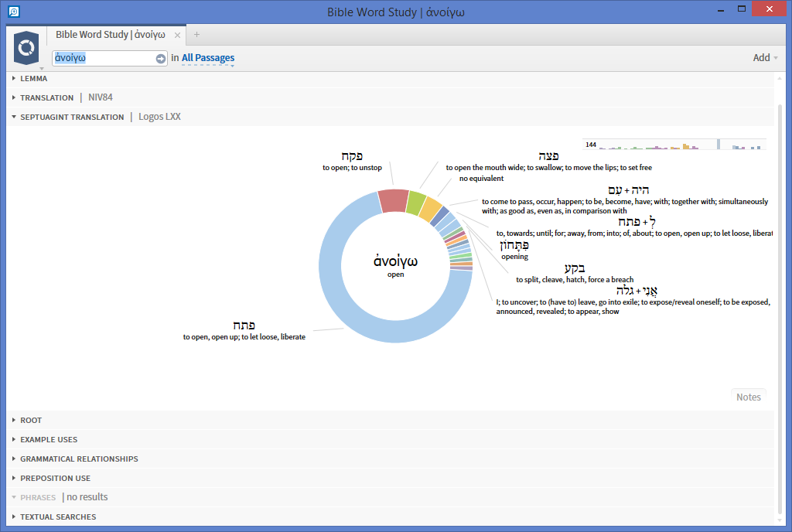Viewport: 792px width, 532px height.
Task: Click the Logos panel menu icon
Action: (26, 49)
